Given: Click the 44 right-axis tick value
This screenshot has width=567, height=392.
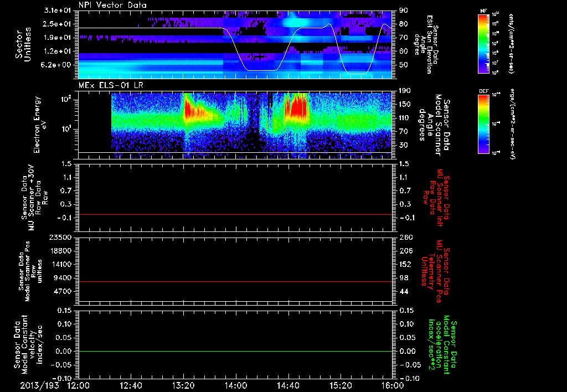Looking at the screenshot, I should (x=403, y=291).
